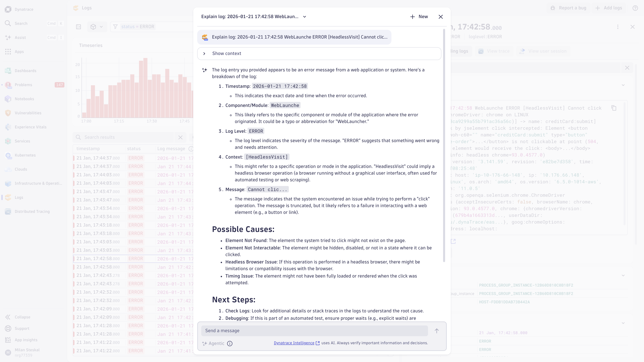Open the help icon in the top right

(635, 8)
